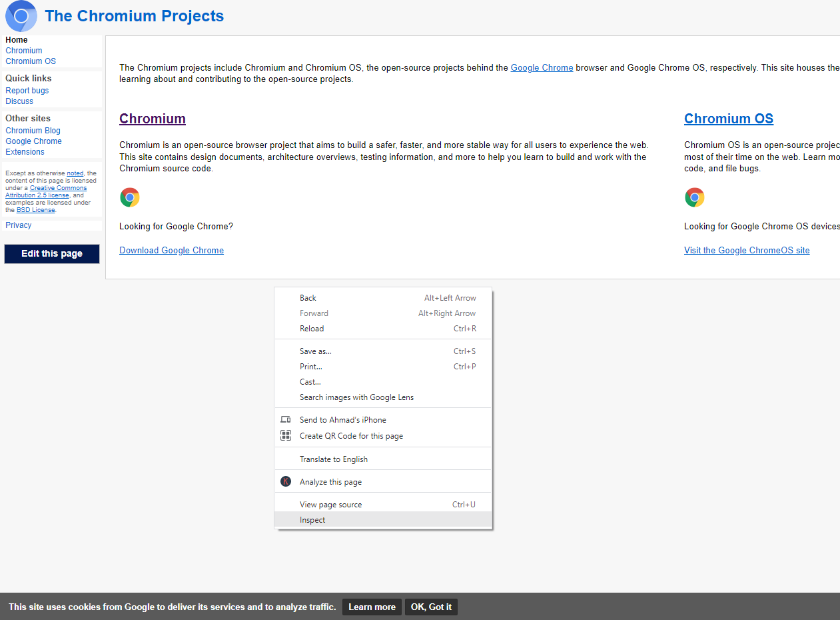Choose Search images with Google Lens
The height and width of the screenshot is (620, 840).
pyautogui.click(x=357, y=397)
